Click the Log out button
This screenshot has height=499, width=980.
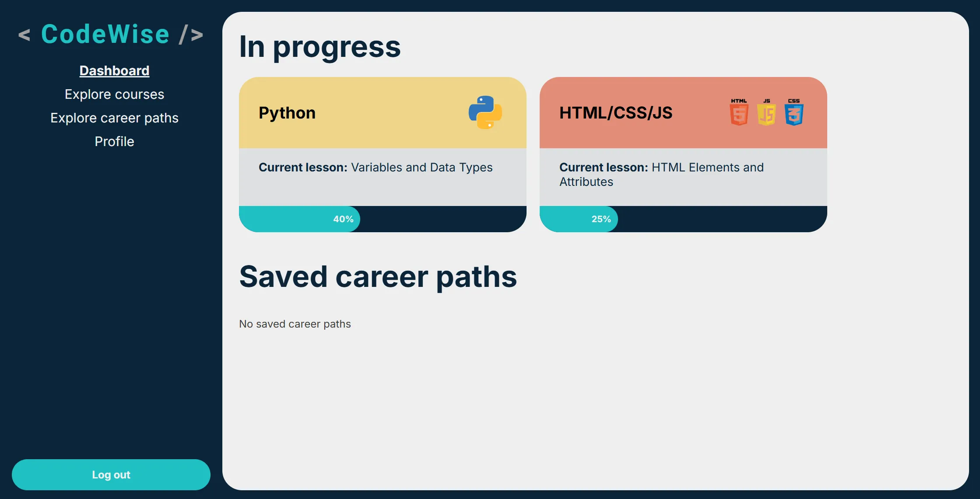point(111,475)
